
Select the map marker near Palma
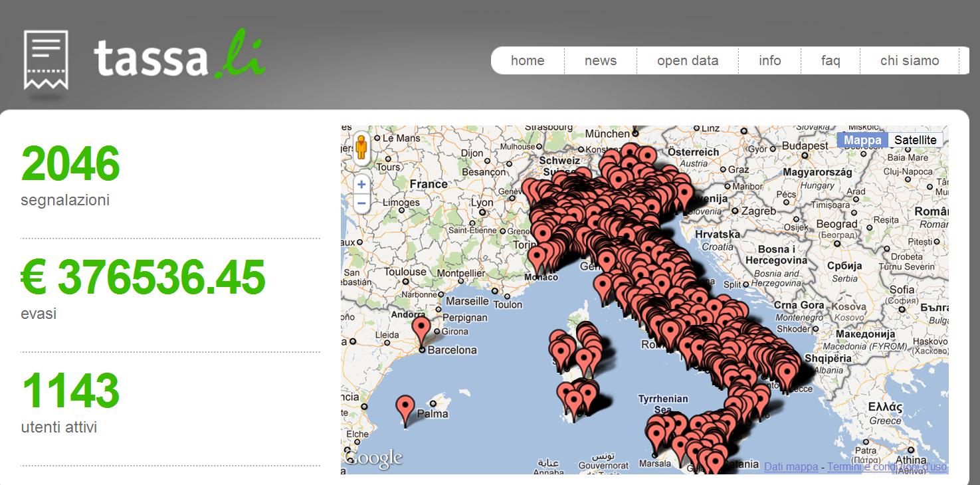pyautogui.click(x=405, y=410)
